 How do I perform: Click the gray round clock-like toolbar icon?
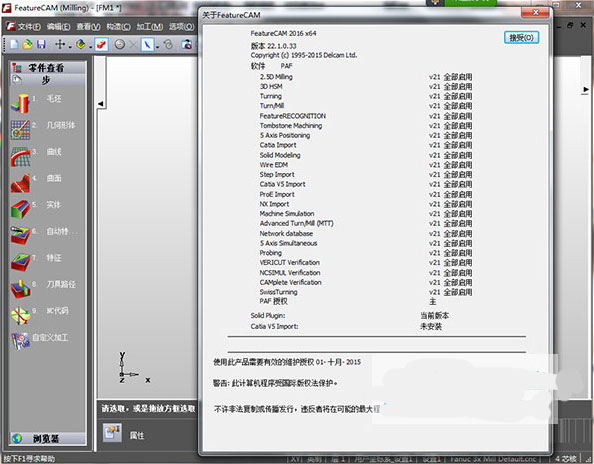(120, 44)
